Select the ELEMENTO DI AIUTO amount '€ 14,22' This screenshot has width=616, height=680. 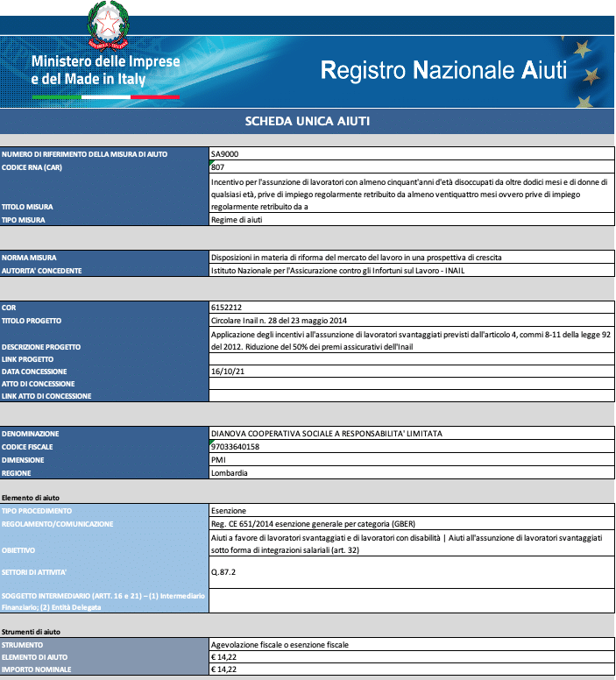[412, 656]
